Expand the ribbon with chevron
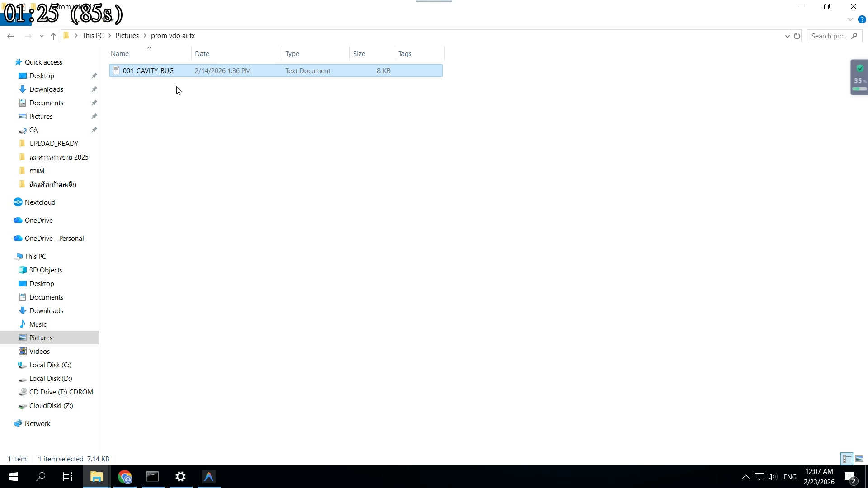 (x=850, y=19)
